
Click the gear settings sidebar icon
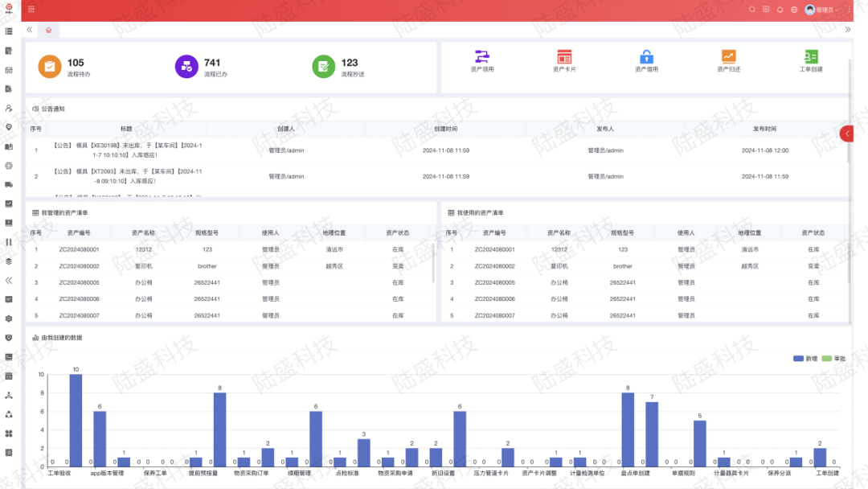[9, 318]
